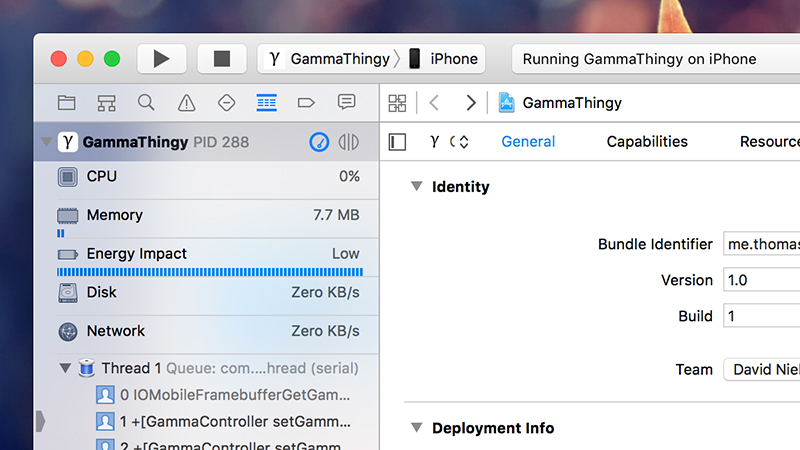The image size is (800, 450).
Task: Click the Version text field
Action: tap(762, 280)
